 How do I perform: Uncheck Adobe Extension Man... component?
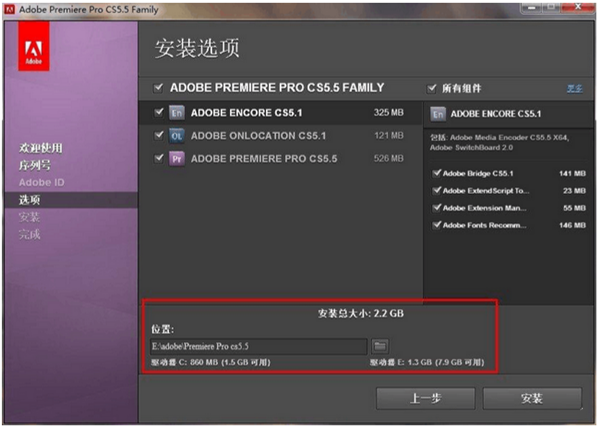pyautogui.click(x=437, y=208)
